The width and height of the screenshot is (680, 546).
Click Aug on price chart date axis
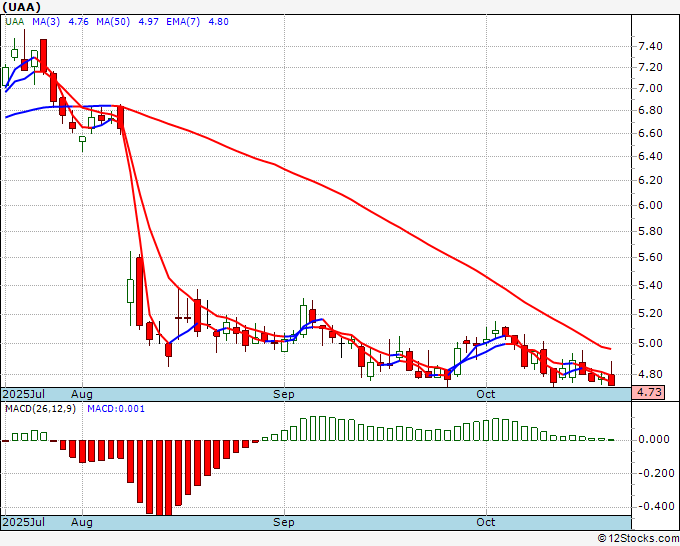pyautogui.click(x=82, y=394)
